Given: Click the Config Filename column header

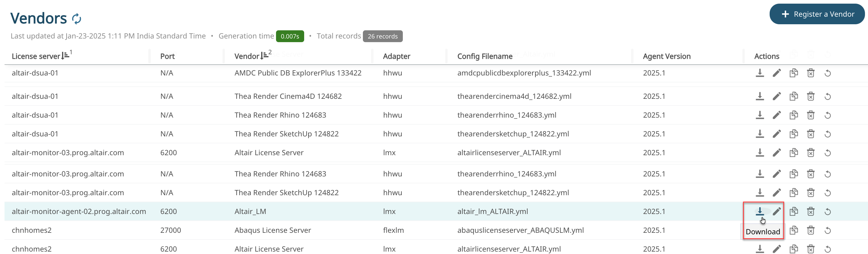Looking at the screenshot, I should tap(485, 56).
